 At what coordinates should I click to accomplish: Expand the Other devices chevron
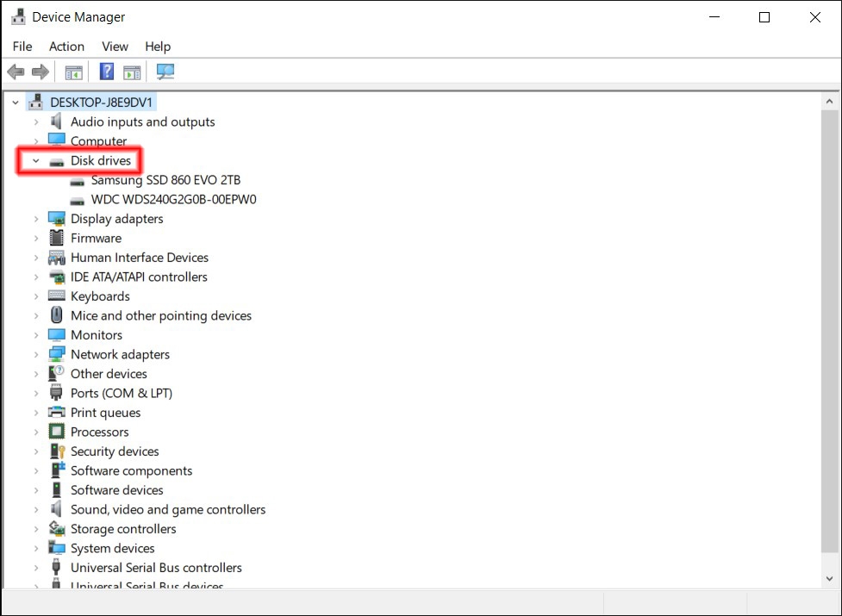click(x=36, y=374)
